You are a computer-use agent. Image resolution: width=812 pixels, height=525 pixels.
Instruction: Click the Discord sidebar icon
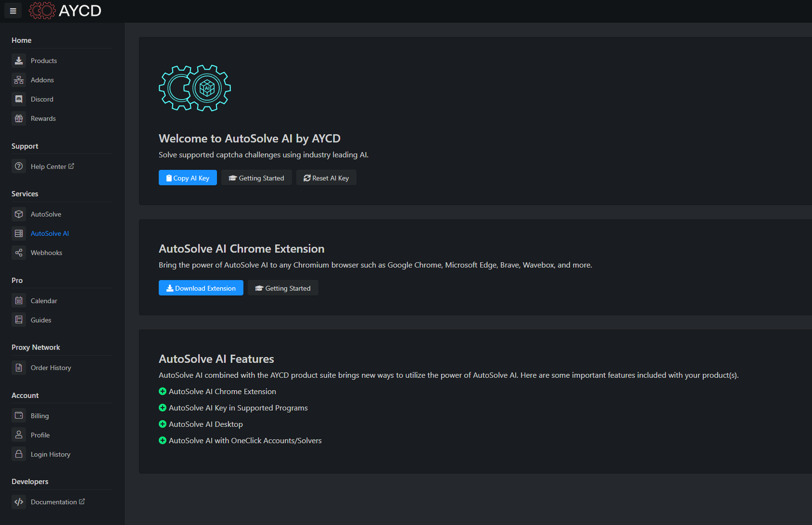coord(19,99)
